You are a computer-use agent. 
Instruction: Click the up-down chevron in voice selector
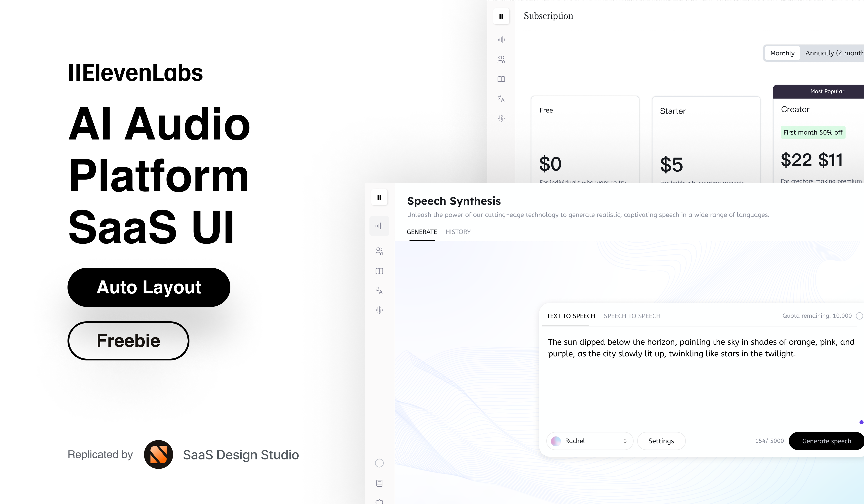(625, 441)
